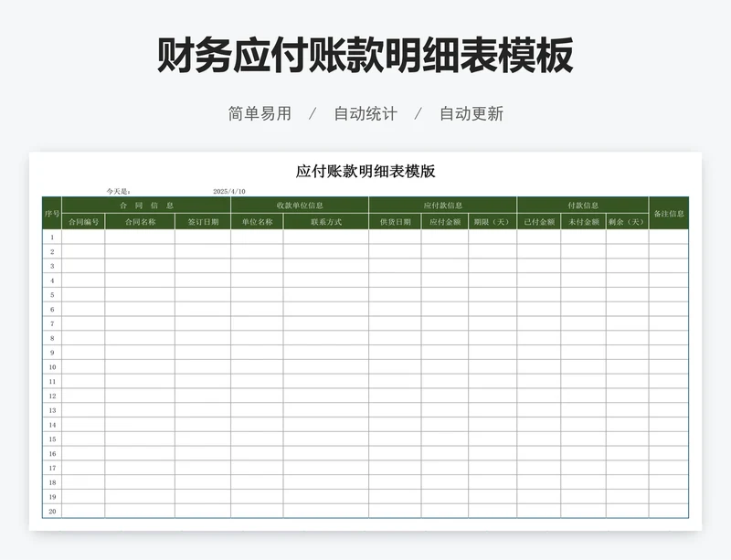Image resolution: width=731 pixels, height=560 pixels.
Task: Click row number 20 in 序号 column
Action: [x=52, y=512]
